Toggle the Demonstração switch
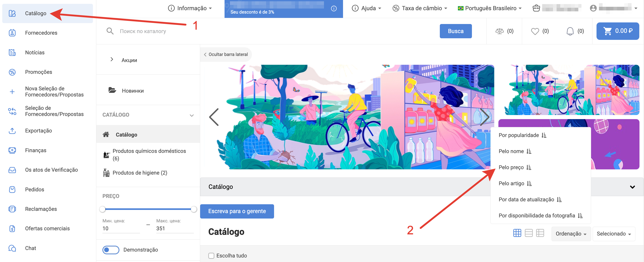This screenshot has width=644, height=262. [111, 250]
